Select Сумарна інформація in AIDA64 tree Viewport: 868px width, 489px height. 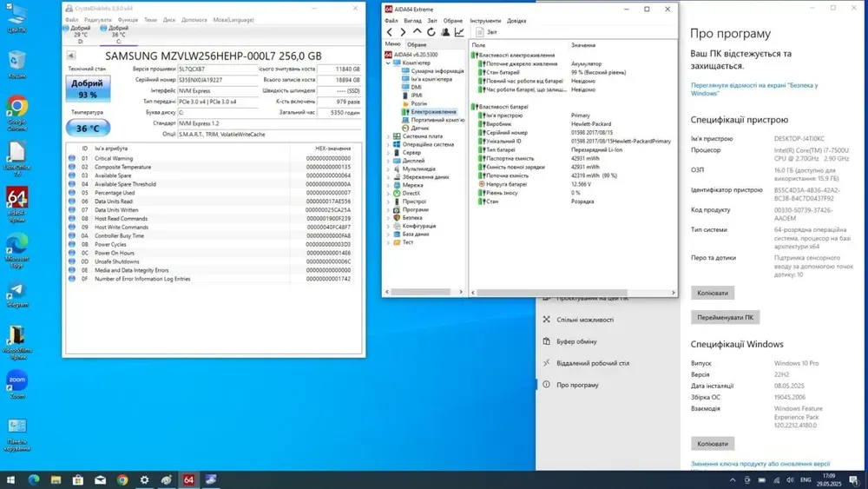(x=436, y=71)
